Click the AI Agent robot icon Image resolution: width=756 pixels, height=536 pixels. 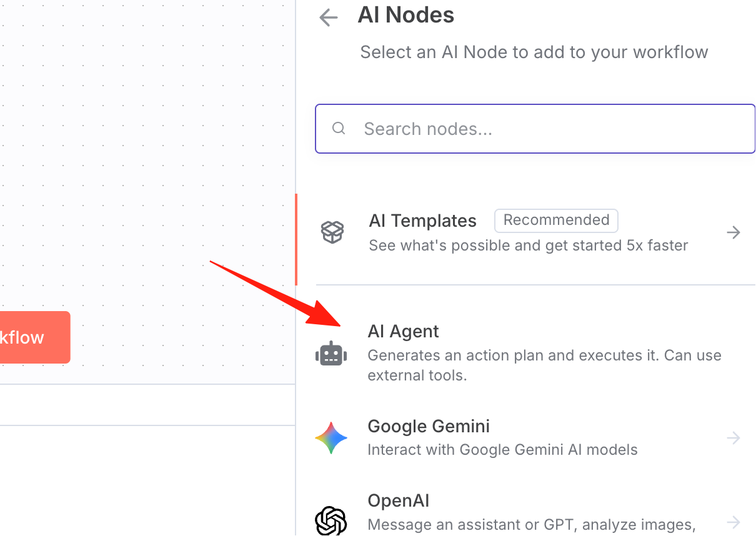point(331,355)
